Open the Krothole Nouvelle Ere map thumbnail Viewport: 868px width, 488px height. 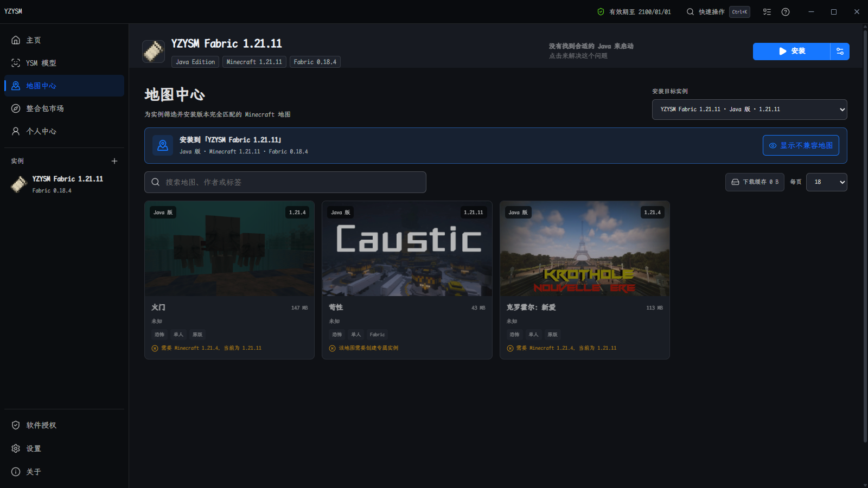coord(585,249)
